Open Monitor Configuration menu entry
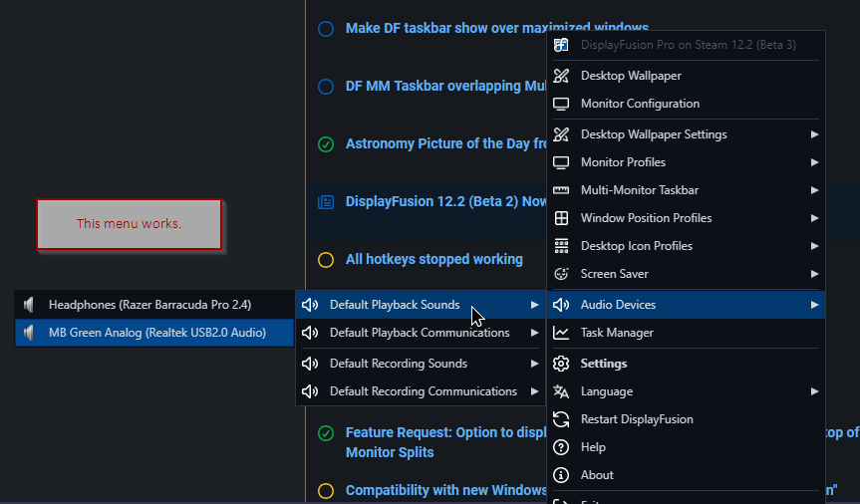 [686, 104]
